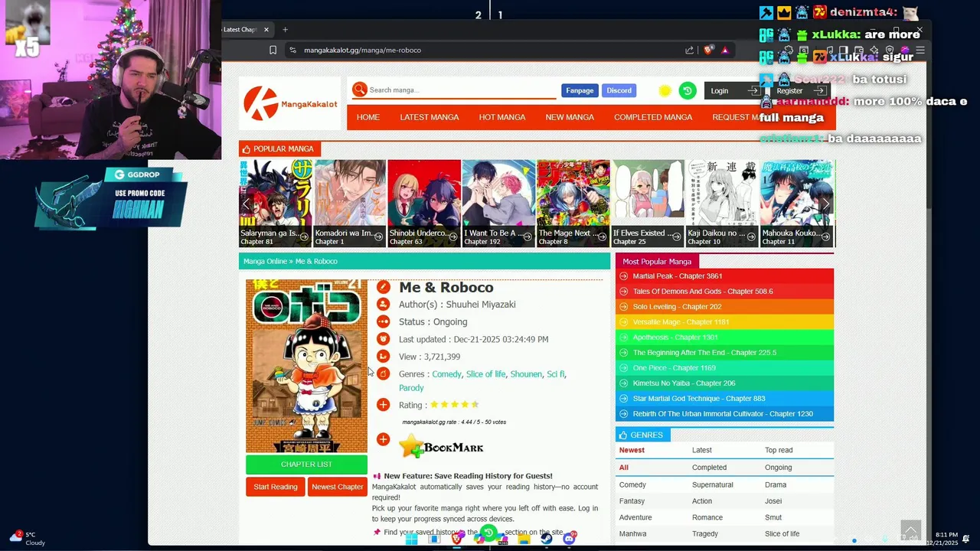980x551 pixels.
Task: Click the star BookMark button
Action: point(441,446)
